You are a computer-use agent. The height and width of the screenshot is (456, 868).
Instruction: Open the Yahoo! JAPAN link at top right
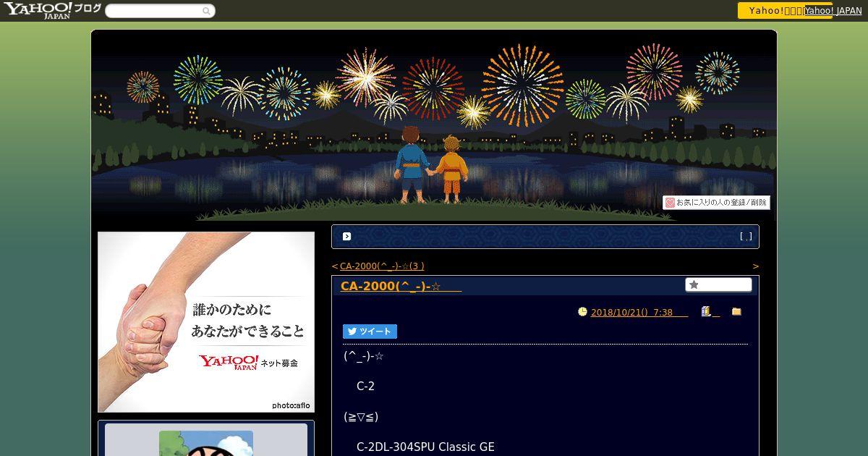(833, 11)
